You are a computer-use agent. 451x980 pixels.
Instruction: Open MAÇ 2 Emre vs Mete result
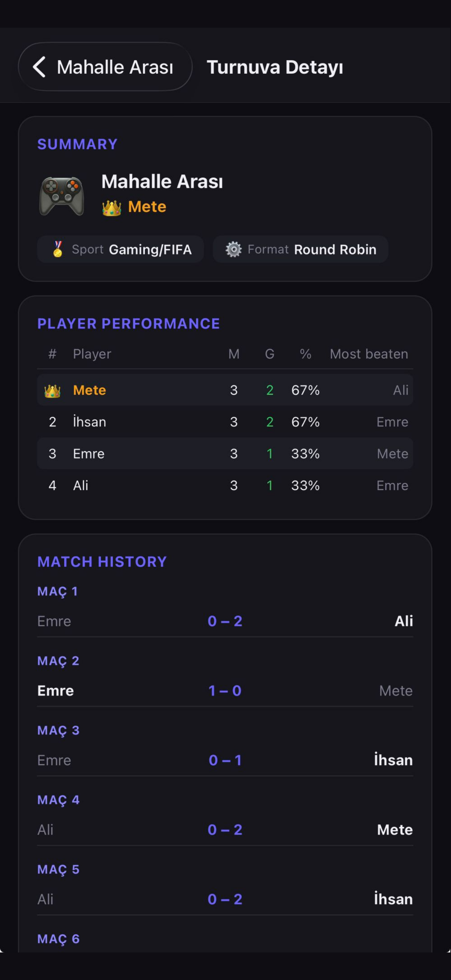coord(225,691)
